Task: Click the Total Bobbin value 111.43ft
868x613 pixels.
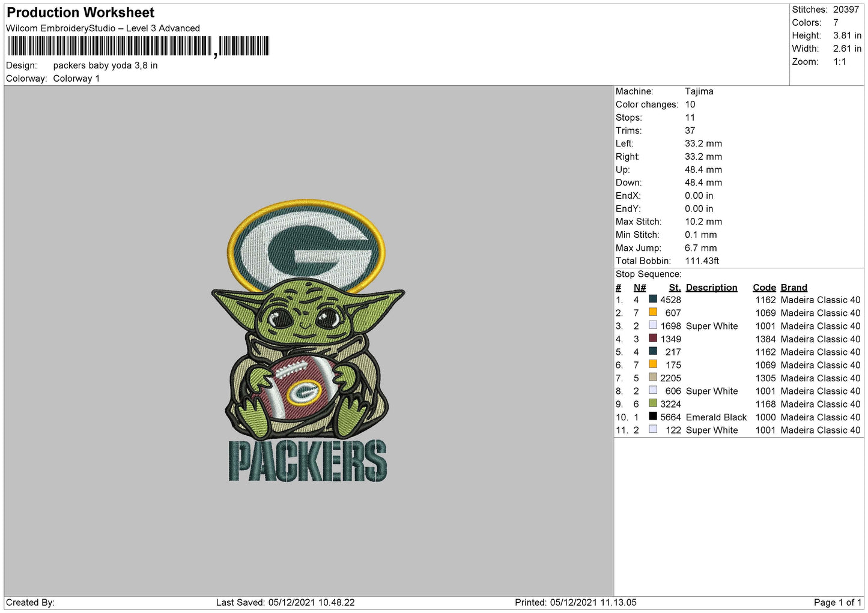Action: point(702,261)
